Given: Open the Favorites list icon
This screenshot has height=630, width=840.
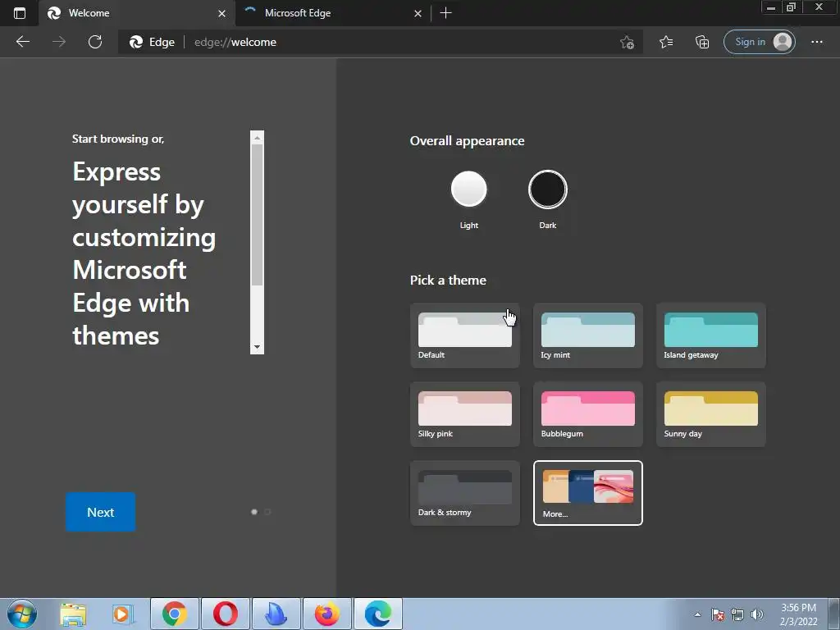Looking at the screenshot, I should pos(666,42).
